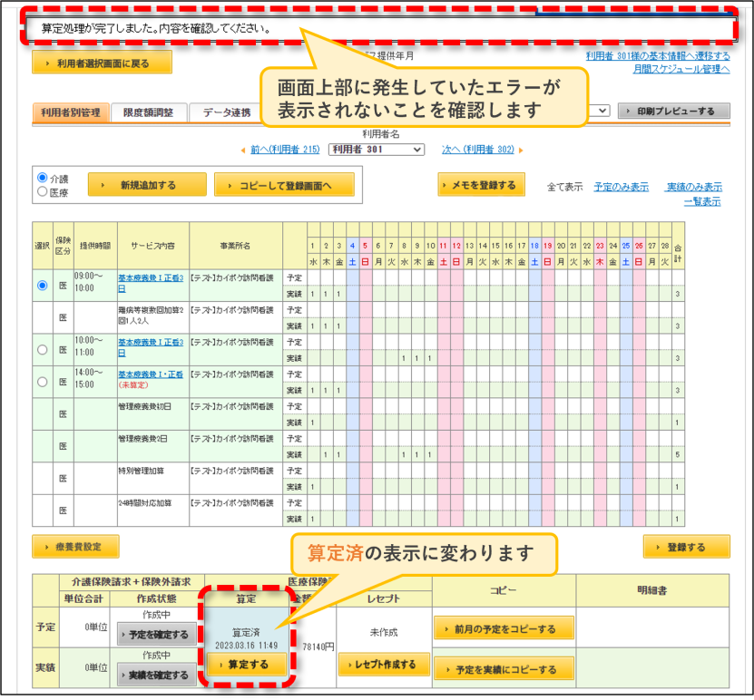This screenshot has height=700, width=754.
Task: Select the 介護 radio button
Action: point(43,178)
